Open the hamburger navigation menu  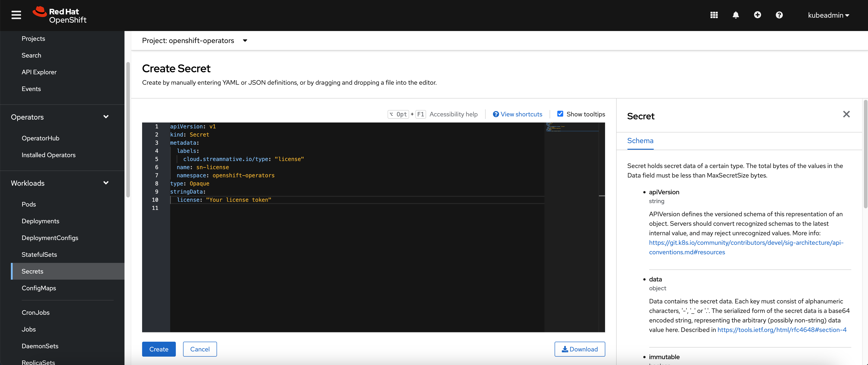tap(16, 15)
